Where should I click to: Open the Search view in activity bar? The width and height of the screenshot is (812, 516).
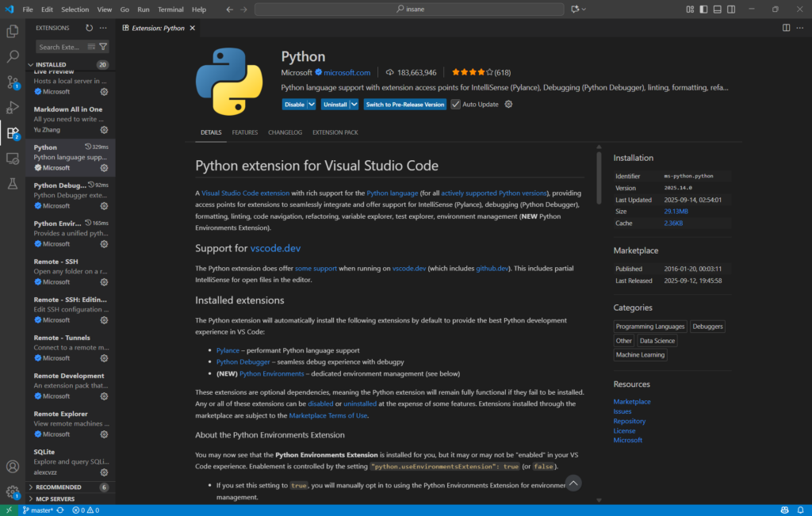click(13, 56)
